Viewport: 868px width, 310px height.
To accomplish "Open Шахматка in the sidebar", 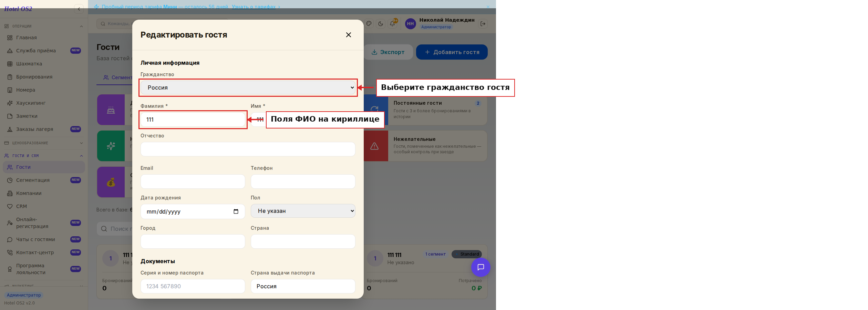I will pos(44,64).
